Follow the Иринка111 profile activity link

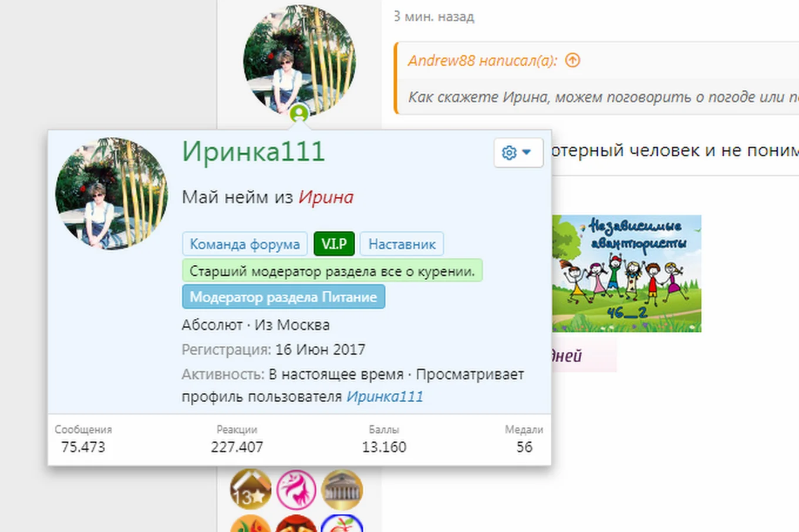[x=387, y=396]
